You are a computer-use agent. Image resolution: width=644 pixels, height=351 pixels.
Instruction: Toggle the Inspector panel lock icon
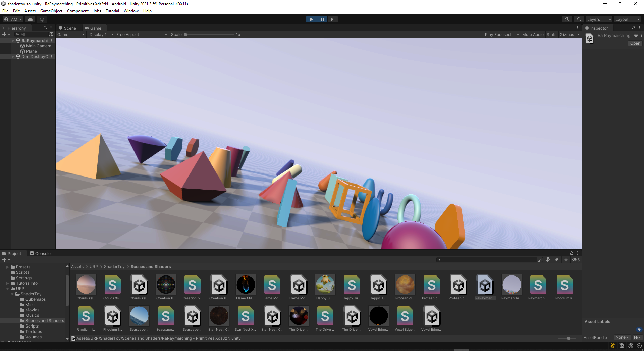(x=633, y=28)
